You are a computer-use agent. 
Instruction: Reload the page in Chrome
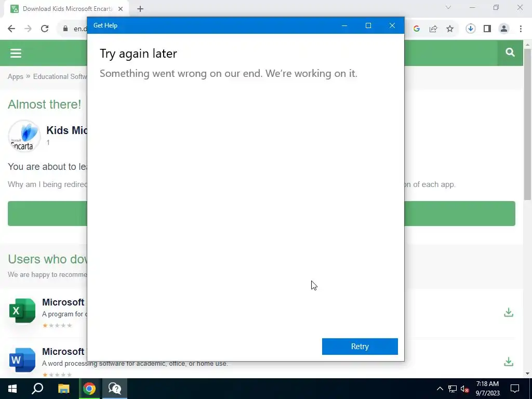pos(45,29)
